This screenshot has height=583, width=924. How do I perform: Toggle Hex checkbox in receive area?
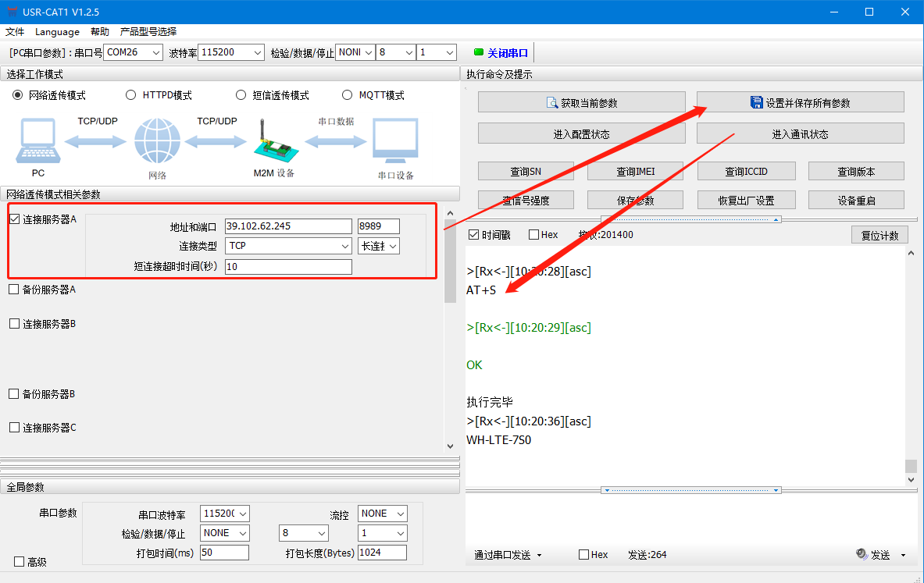pos(534,234)
